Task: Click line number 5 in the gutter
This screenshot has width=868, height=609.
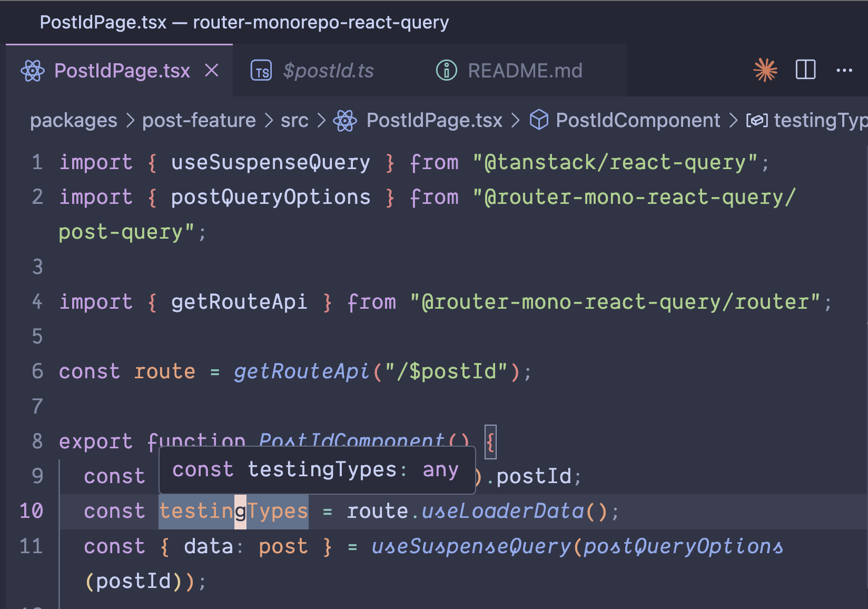Action: [x=37, y=337]
